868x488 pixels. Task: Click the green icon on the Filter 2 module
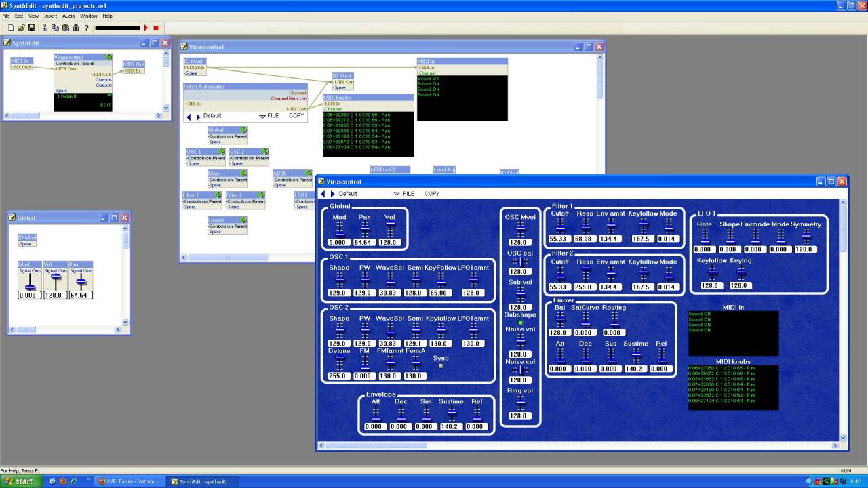tap(262, 195)
